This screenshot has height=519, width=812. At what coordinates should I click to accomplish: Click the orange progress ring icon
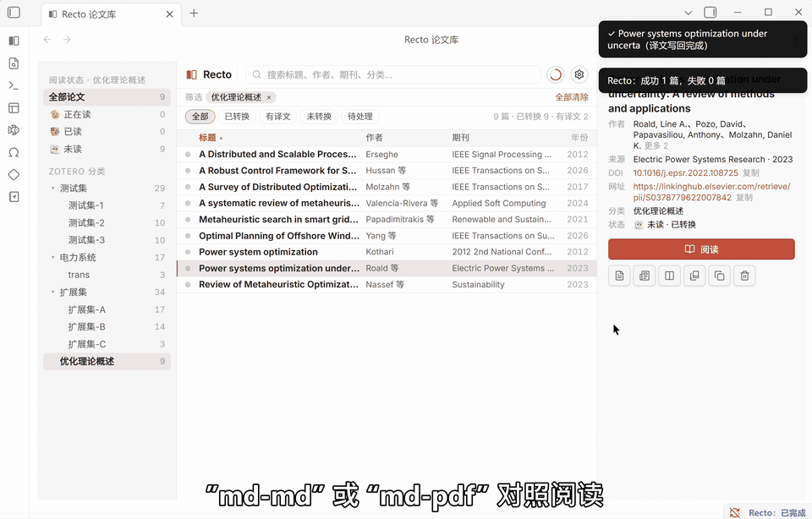(555, 74)
